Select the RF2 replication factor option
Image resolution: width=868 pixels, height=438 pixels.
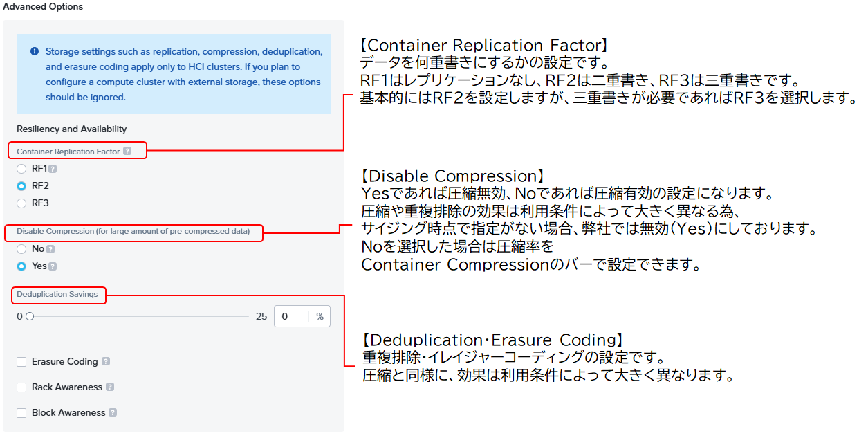[x=21, y=186]
